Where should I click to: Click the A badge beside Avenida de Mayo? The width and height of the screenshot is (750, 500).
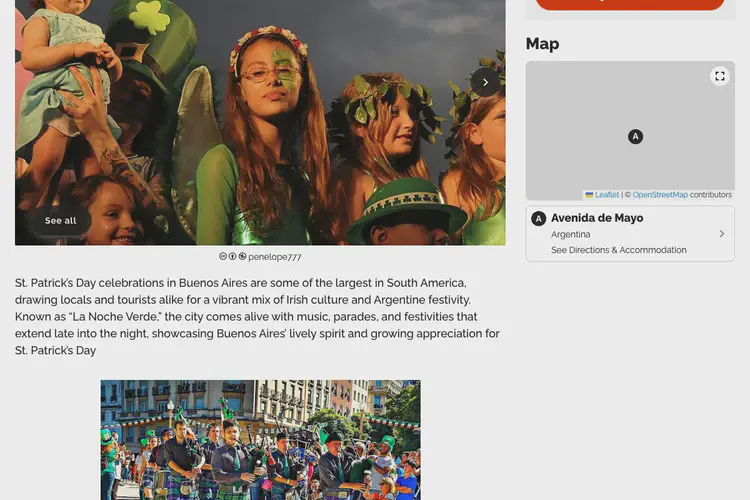tap(539, 219)
